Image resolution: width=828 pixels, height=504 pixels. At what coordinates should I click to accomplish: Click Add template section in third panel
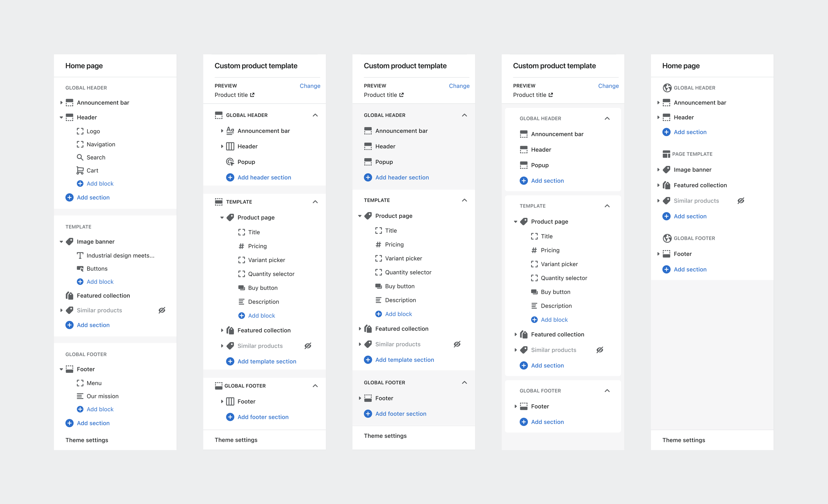click(399, 360)
